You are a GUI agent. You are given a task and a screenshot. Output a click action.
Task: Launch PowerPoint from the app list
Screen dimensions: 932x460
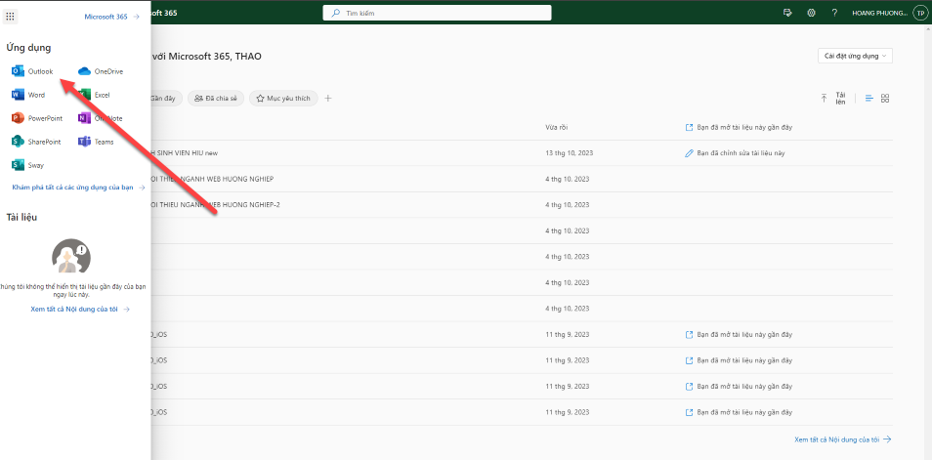pos(37,118)
